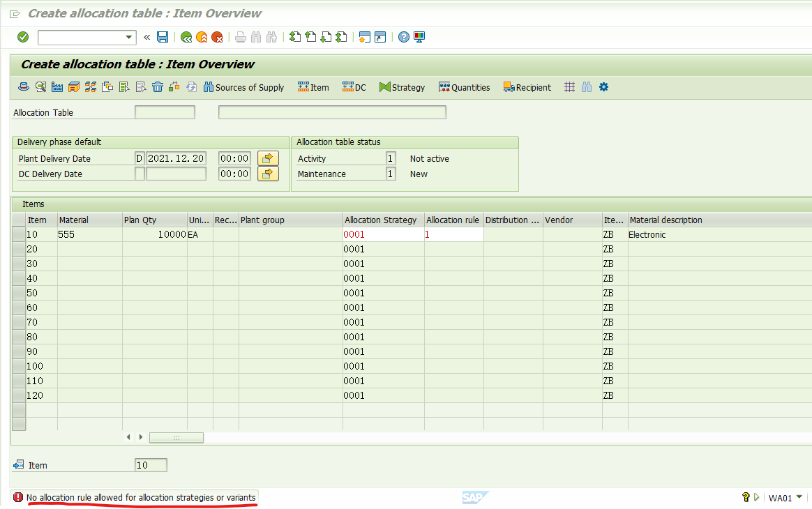Click the orange store building icon
812x509 pixels.
click(73, 87)
